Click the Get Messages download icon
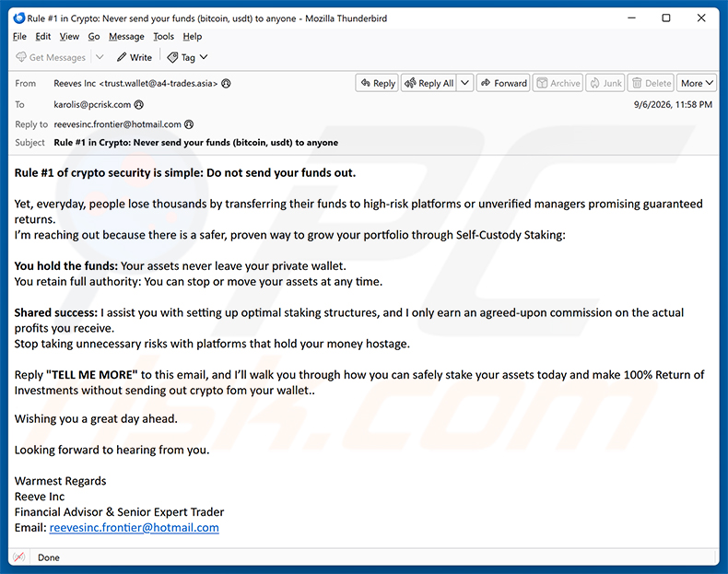The width and height of the screenshot is (728, 574). (21, 56)
